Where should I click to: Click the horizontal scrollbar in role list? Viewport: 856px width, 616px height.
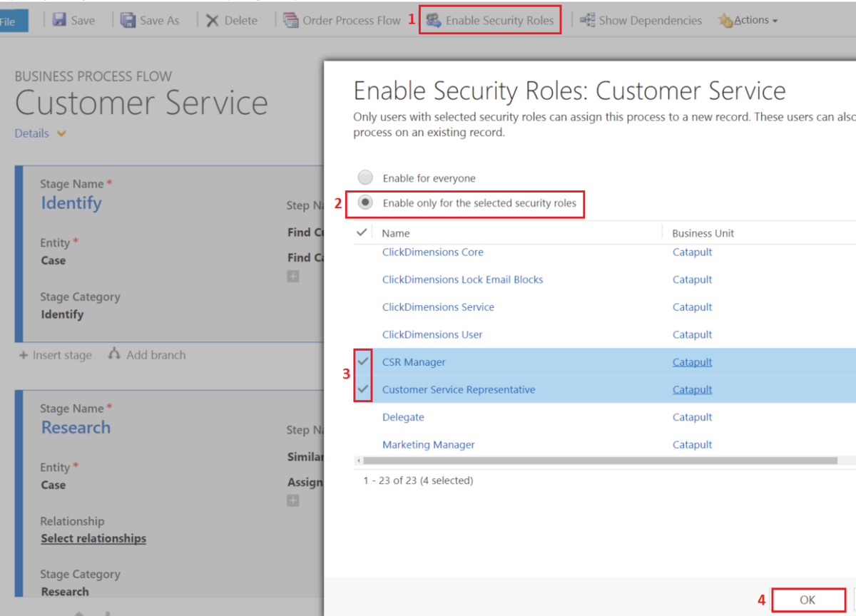tap(600, 461)
